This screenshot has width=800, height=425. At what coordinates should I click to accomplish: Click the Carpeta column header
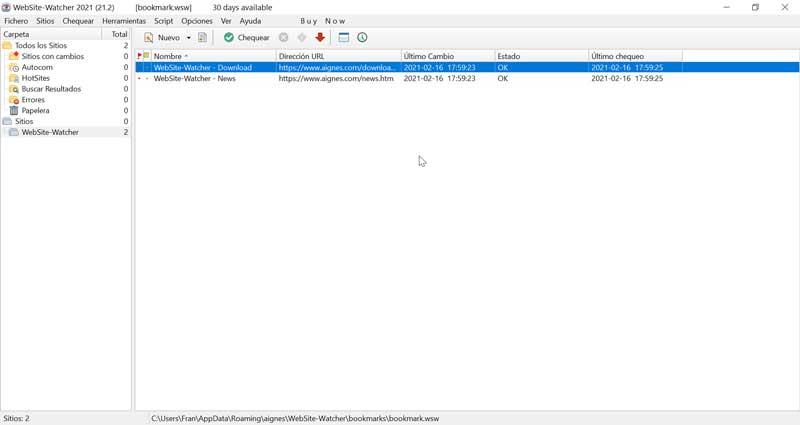click(51, 34)
